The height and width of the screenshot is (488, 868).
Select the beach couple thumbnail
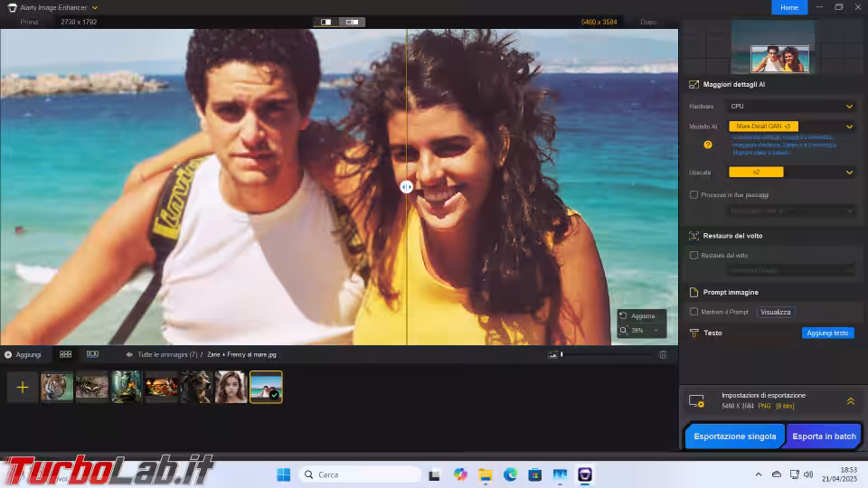click(266, 387)
